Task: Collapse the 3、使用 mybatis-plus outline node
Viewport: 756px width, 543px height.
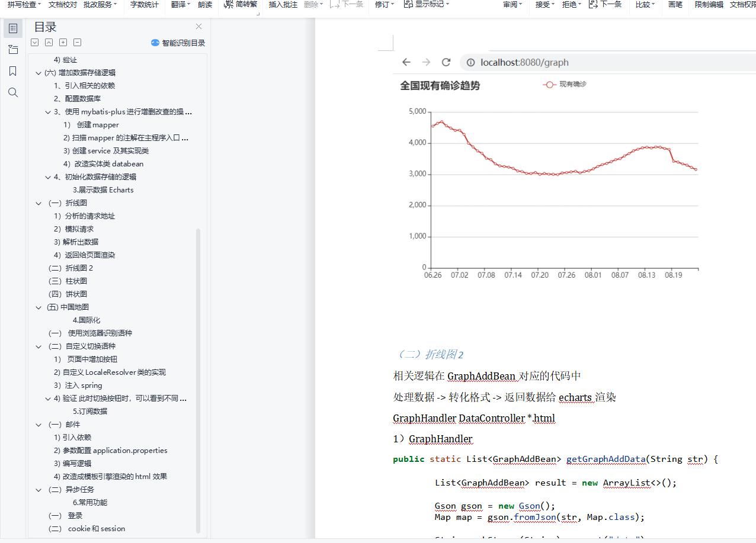Action: coord(49,112)
